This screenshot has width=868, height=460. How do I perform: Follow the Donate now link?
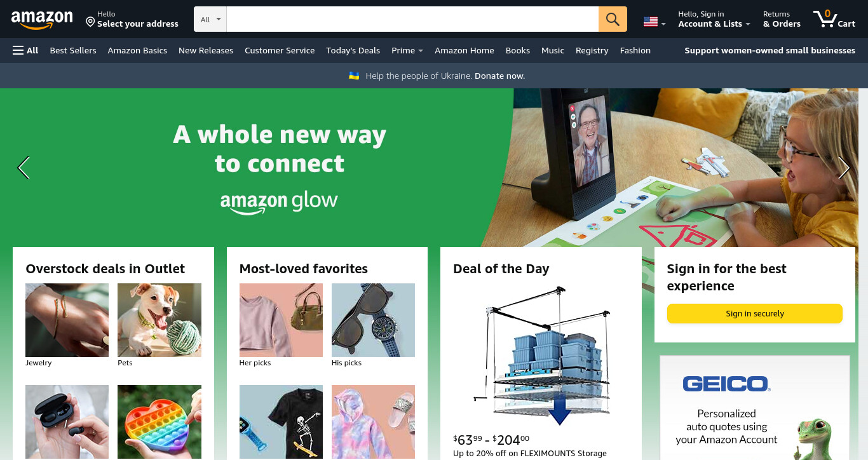(x=499, y=76)
